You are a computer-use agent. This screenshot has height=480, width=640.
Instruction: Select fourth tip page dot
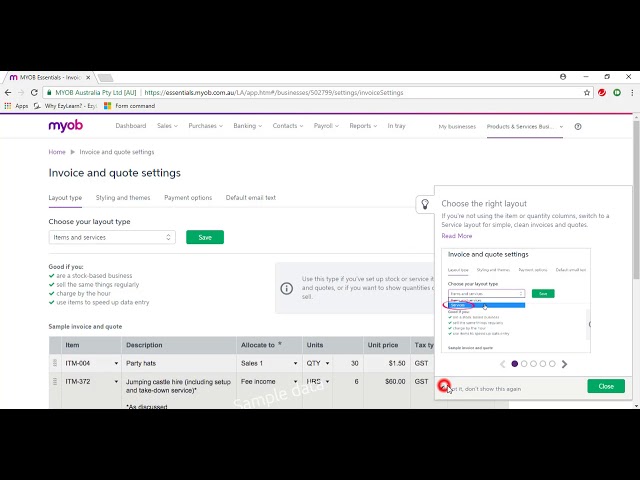click(542, 364)
